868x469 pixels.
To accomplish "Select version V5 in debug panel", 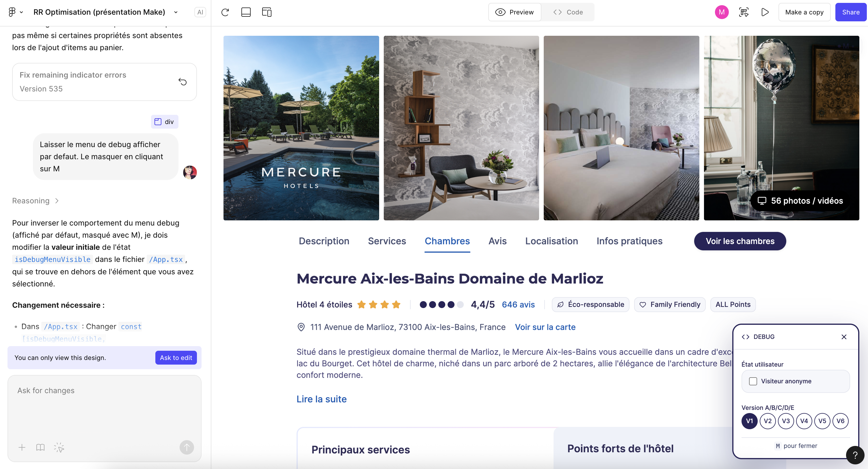I will tap(822, 421).
